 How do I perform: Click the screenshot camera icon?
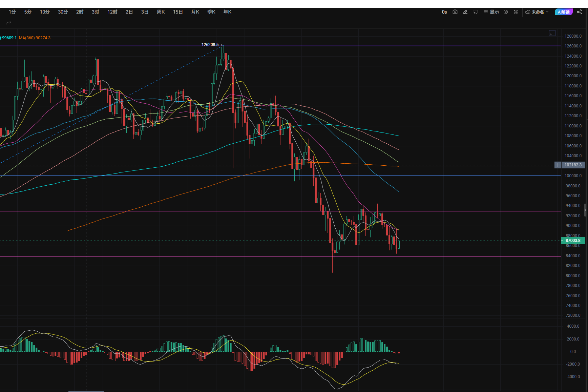click(x=455, y=12)
